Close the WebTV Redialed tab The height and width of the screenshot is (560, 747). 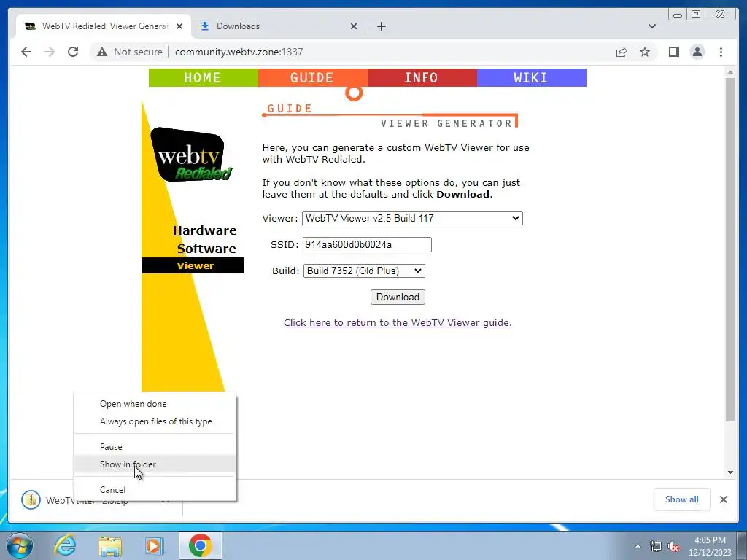tap(179, 26)
